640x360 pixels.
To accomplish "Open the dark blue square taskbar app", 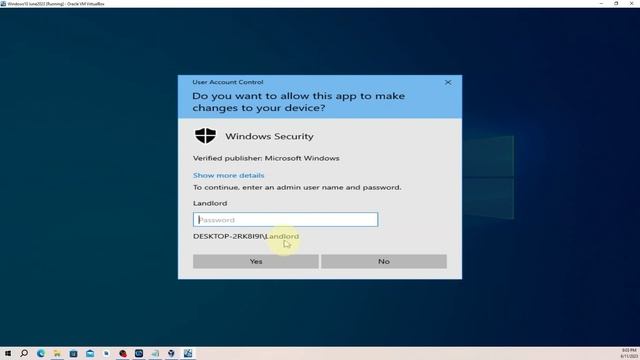I will (139, 353).
